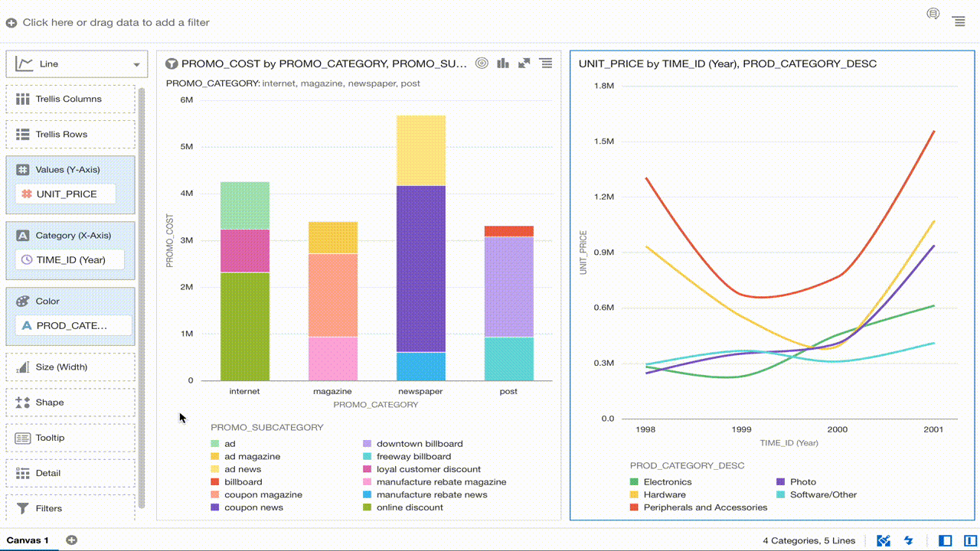
Task: Toggle the left panel layout icon
Action: [x=946, y=540]
